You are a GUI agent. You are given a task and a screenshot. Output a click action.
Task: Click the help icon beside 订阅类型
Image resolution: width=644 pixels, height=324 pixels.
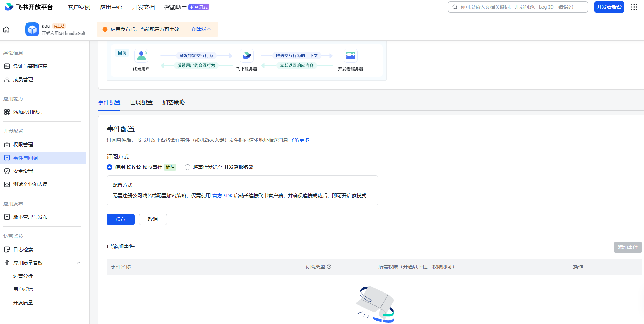329,267
